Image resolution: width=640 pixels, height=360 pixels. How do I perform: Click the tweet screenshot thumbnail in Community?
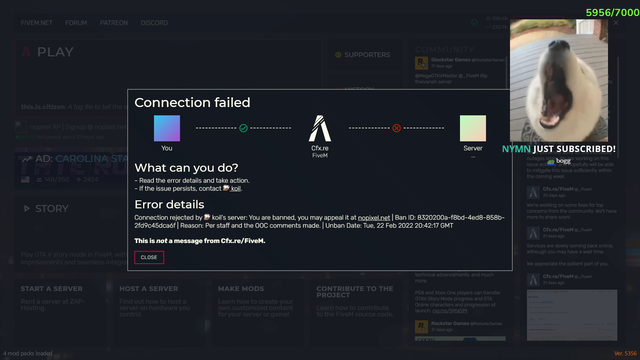pyautogui.click(x=572, y=315)
